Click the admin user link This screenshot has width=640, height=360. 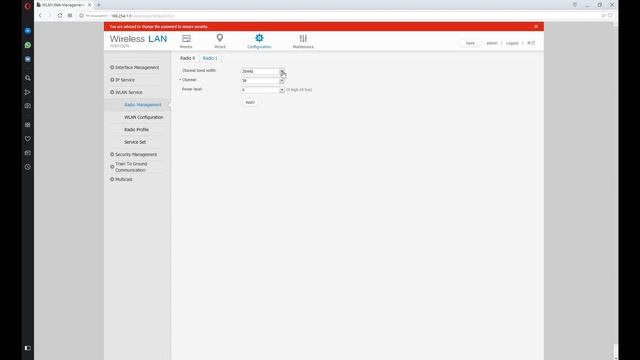(492, 43)
